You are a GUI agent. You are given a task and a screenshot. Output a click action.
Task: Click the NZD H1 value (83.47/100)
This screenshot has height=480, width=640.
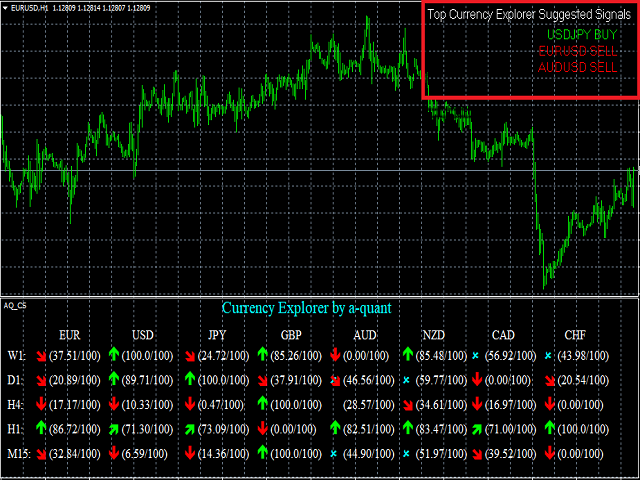point(441,429)
